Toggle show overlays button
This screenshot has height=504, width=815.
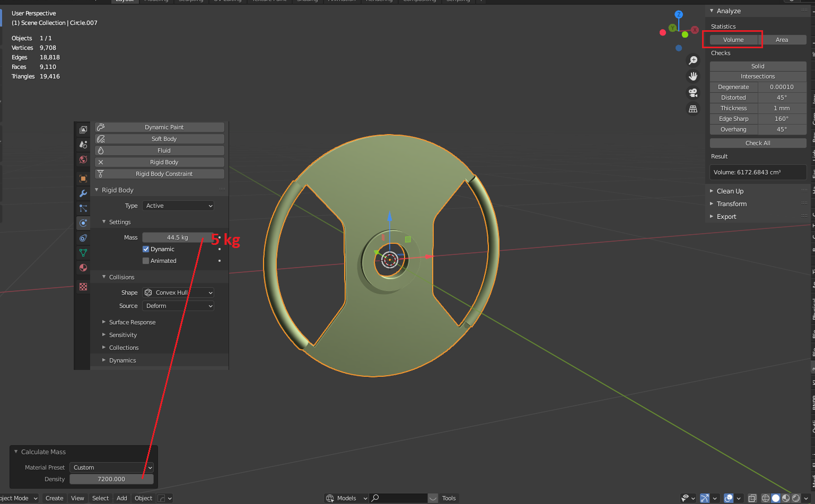729,498
